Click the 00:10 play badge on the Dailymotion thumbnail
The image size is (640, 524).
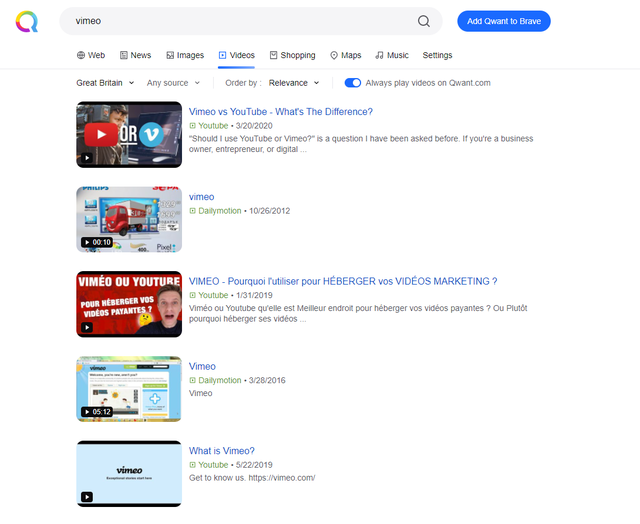click(96, 242)
